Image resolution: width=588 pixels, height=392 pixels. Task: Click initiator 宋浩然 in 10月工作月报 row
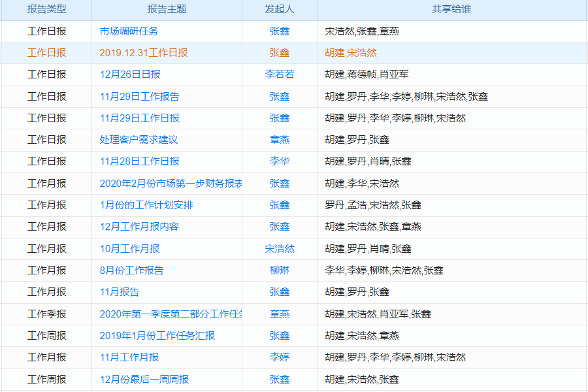coord(280,249)
